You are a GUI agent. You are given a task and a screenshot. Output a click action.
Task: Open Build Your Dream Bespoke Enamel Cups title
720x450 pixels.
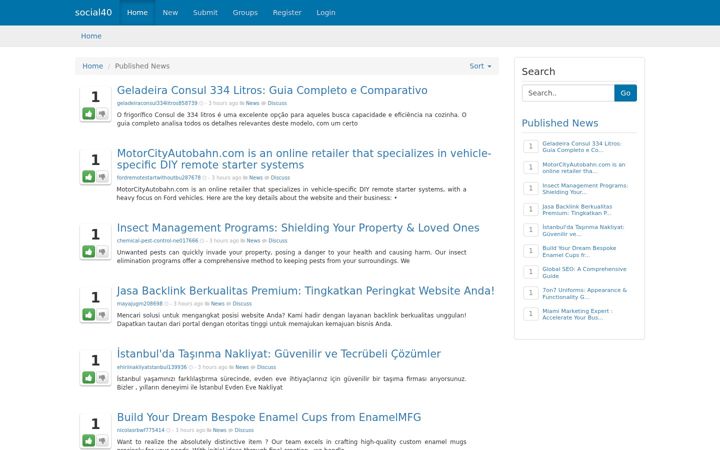click(x=269, y=417)
